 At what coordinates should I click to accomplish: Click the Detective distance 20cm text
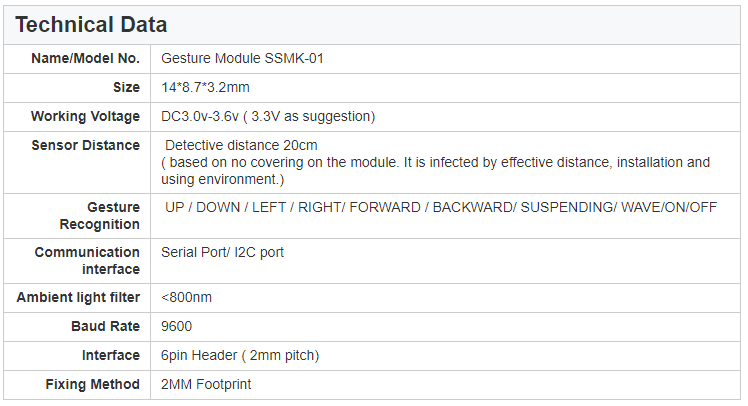[x=241, y=146]
